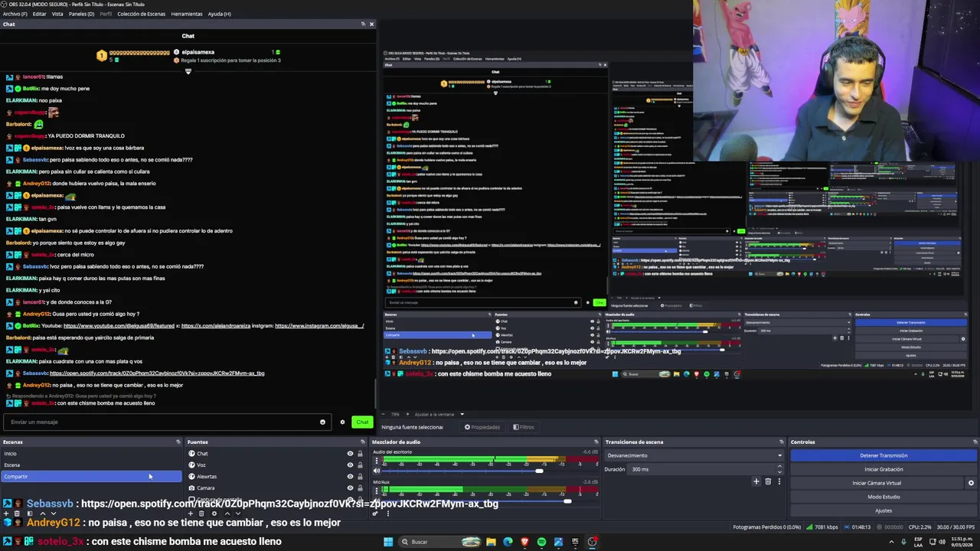The width and height of the screenshot is (980, 551).
Task: Open the Ajustar a la ventana dropdown
Action: (440, 414)
